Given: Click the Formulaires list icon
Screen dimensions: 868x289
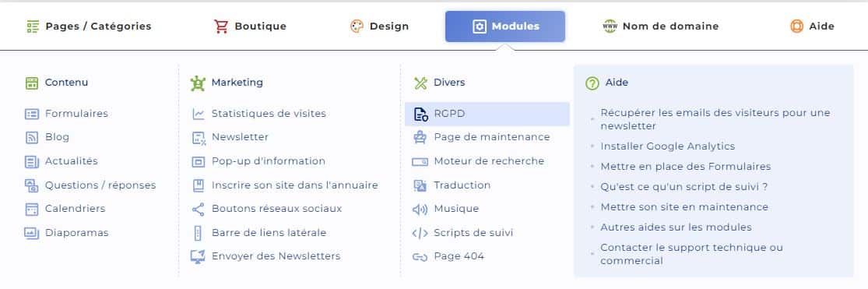Looking at the screenshot, I should 32,114.
